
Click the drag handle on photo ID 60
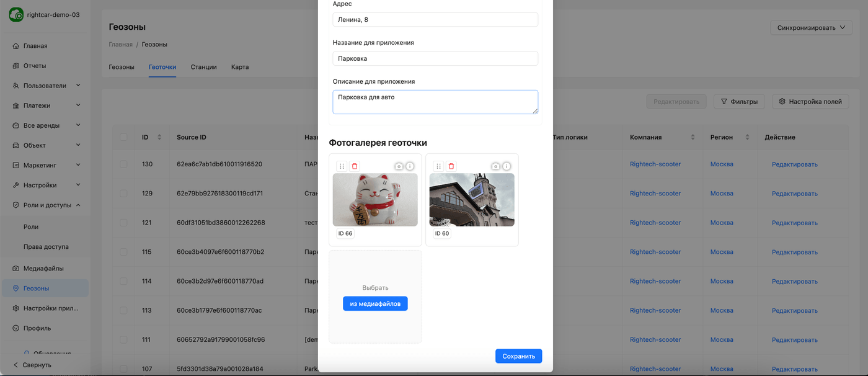[438, 166]
